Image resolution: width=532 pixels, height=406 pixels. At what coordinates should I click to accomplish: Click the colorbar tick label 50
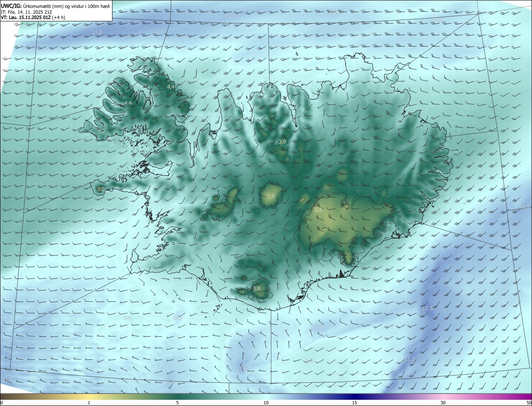click(x=529, y=403)
